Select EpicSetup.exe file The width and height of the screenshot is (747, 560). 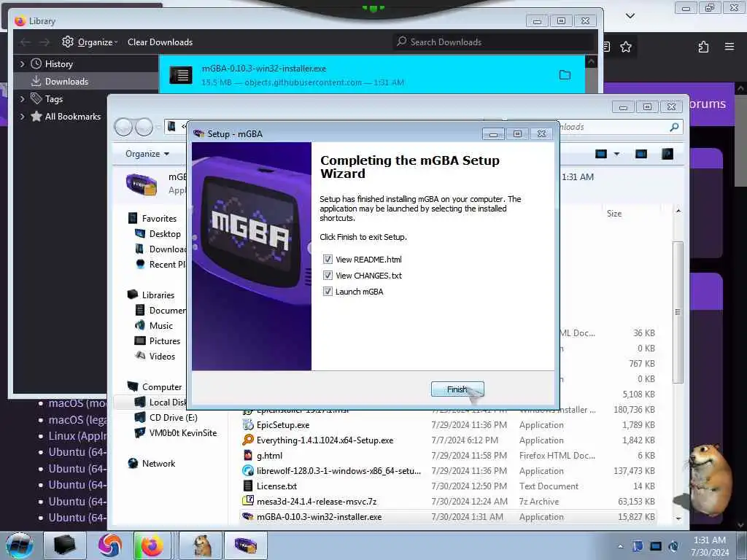click(282, 425)
